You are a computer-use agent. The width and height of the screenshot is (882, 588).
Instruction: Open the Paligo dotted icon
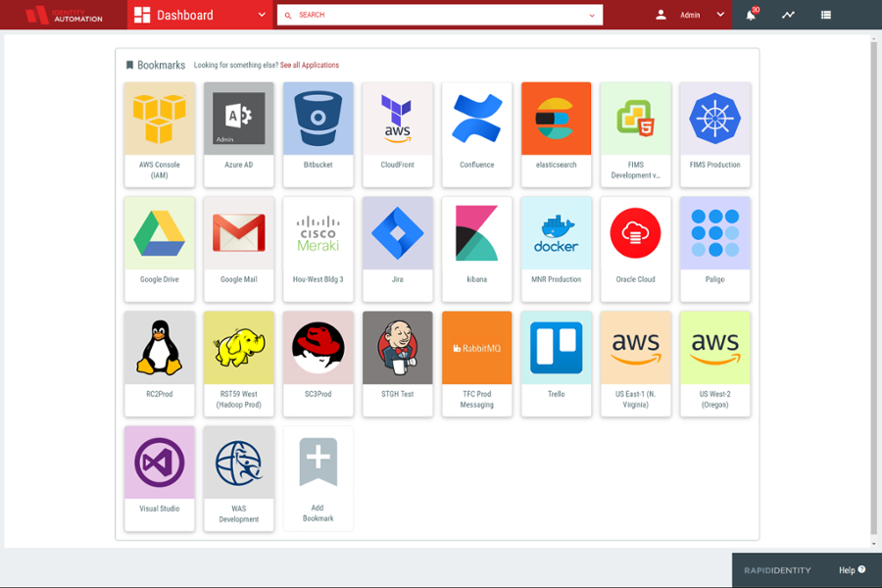click(x=715, y=233)
